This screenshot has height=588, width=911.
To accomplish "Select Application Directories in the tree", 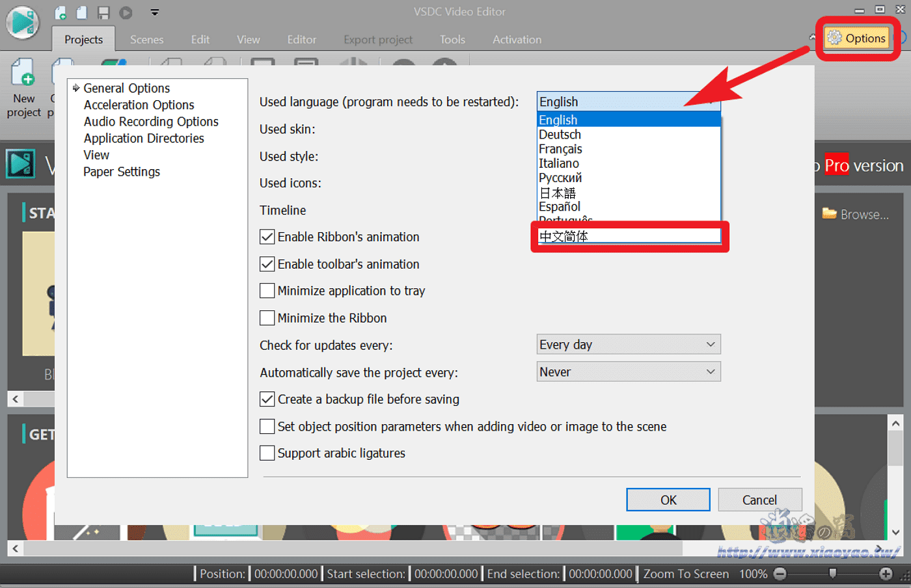I will pyautogui.click(x=144, y=138).
